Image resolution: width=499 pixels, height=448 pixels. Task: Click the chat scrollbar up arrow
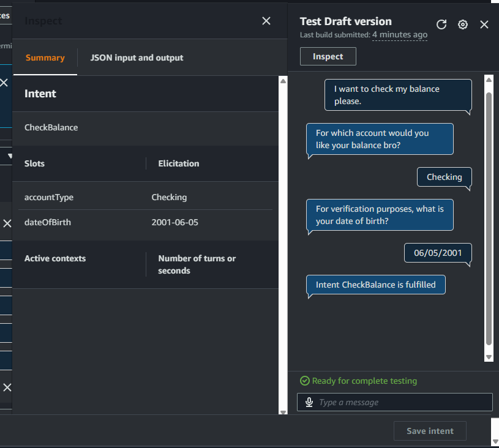[x=489, y=80]
